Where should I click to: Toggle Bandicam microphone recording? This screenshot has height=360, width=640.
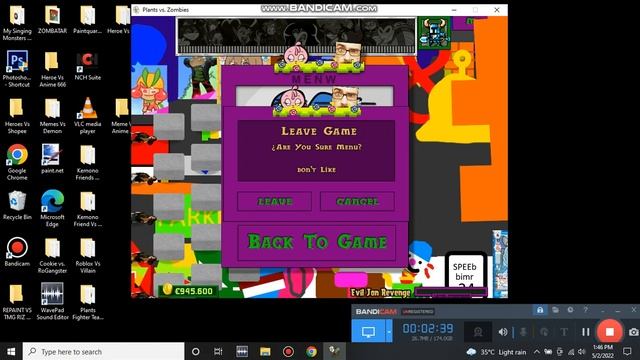pos(523,332)
